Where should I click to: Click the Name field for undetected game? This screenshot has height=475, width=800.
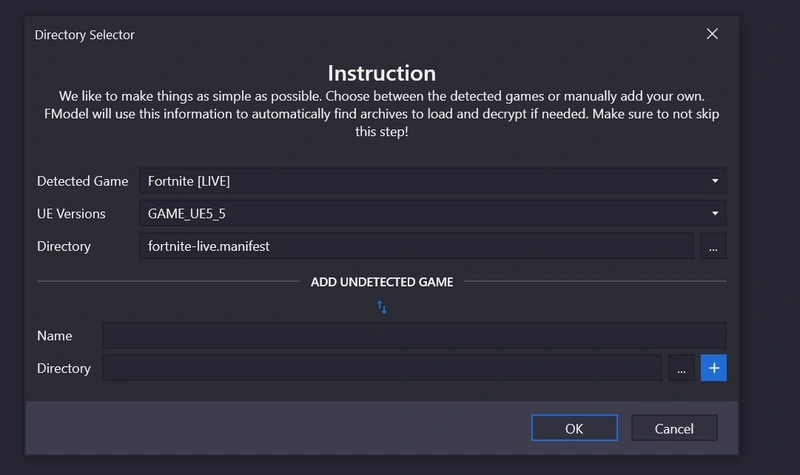pos(414,336)
